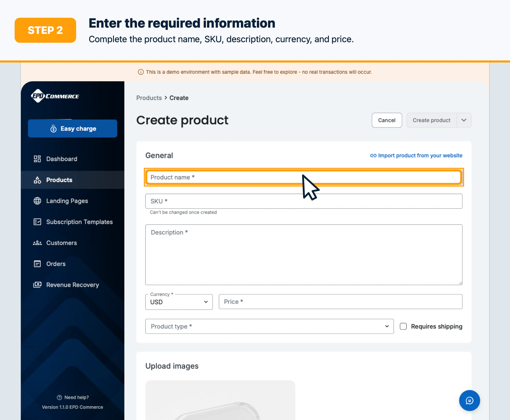
Task: Navigate to Customers
Action: coord(72,243)
